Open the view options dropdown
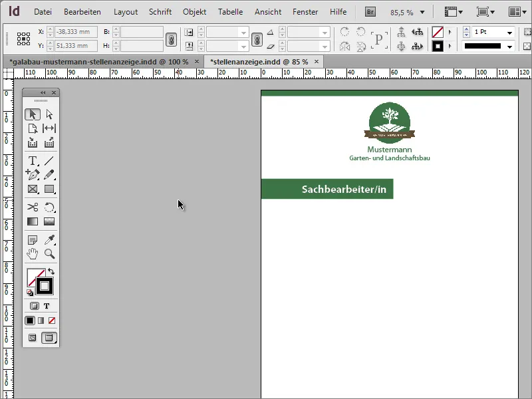This screenshot has height=399, width=532. (x=454, y=12)
